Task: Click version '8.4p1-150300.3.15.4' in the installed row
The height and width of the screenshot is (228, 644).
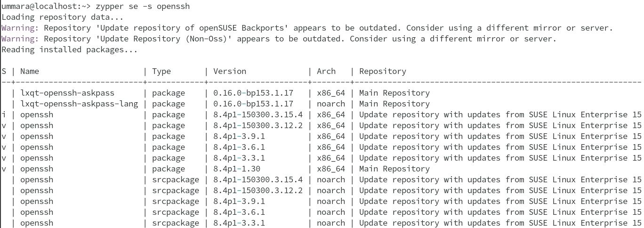Action: coord(258,115)
